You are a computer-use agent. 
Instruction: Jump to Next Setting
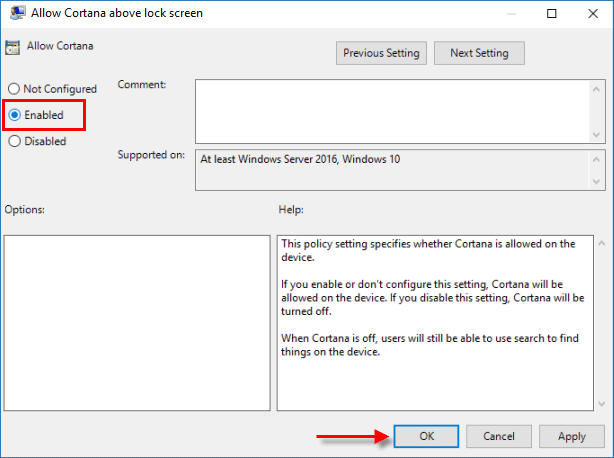pyautogui.click(x=479, y=53)
